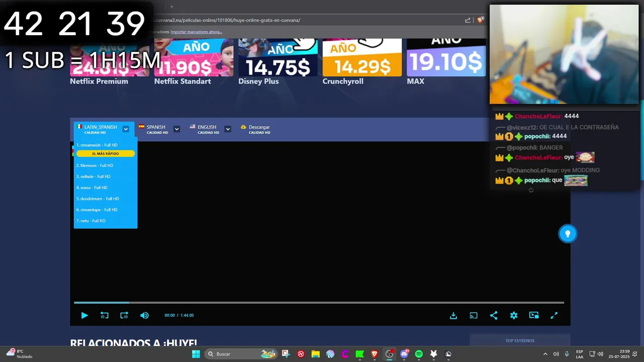Open the Netflix Premium offer

point(110,62)
